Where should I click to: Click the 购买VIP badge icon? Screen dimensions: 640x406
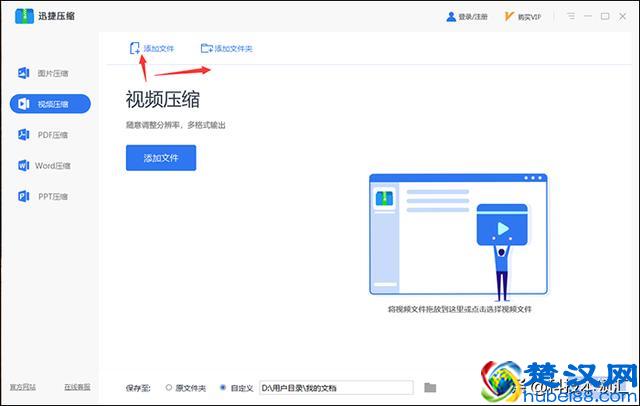[x=509, y=16]
